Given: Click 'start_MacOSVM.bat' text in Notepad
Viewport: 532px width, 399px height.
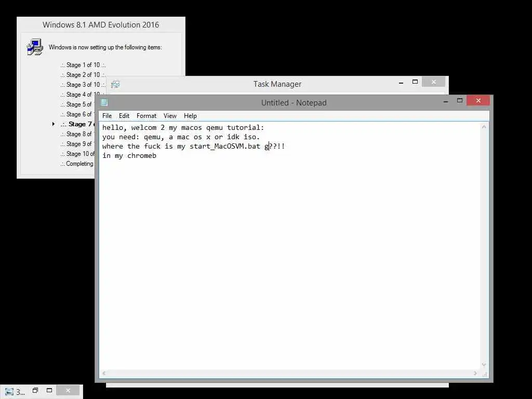Looking at the screenshot, I should point(224,146).
